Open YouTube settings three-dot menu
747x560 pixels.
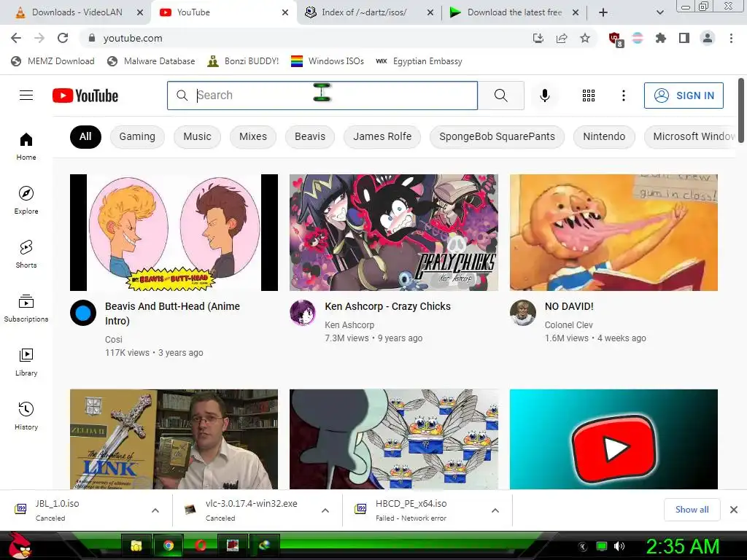pos(623,96)
